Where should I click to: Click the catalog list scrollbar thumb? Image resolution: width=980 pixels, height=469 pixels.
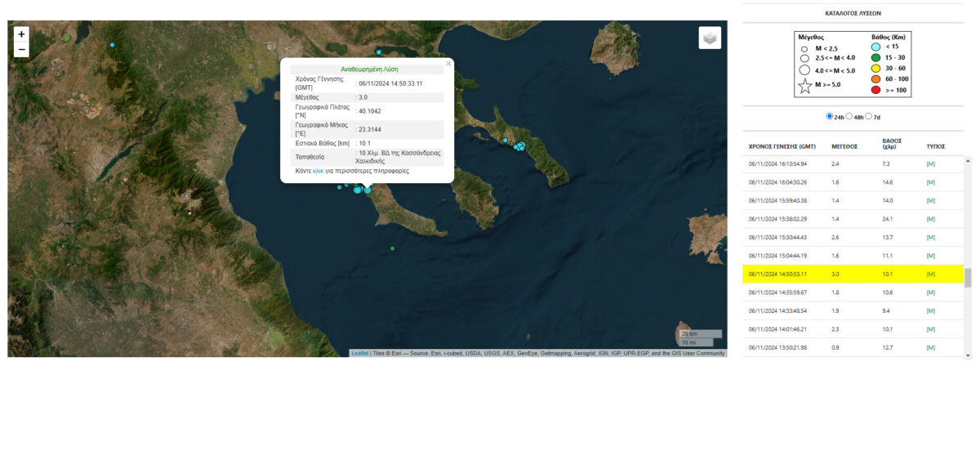tap(968, 278)
